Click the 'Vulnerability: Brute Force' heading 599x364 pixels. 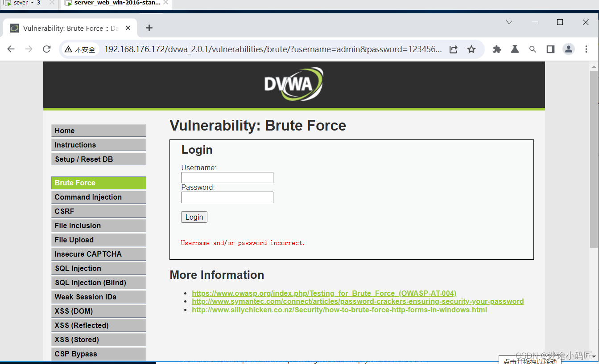pyautogui.click(x=258, y=126)
